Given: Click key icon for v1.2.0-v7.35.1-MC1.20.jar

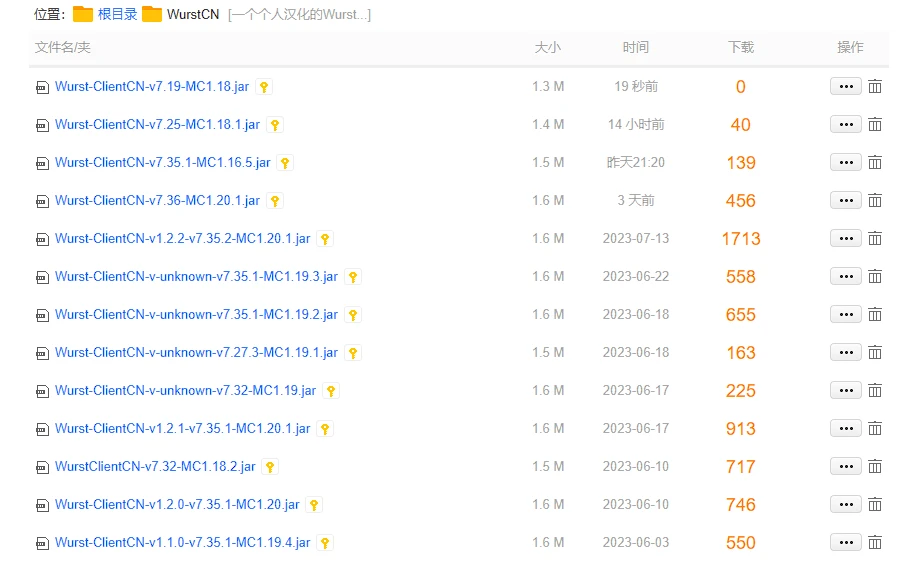Looking at the screenshot, I should [314, 505].
